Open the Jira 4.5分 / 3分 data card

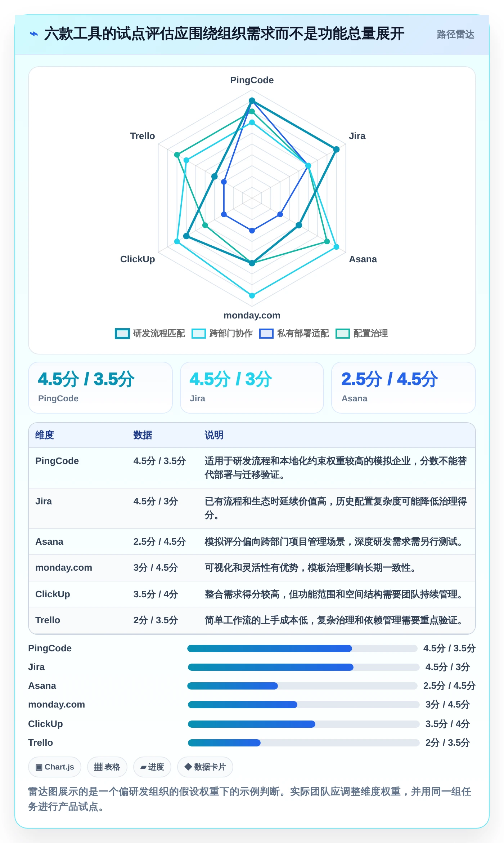tap(252, 388)
